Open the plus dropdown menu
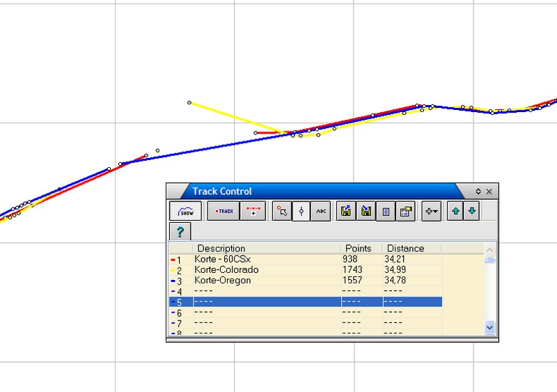The height and width of the screenshot is (392, 557). click(x=432, y=211)
